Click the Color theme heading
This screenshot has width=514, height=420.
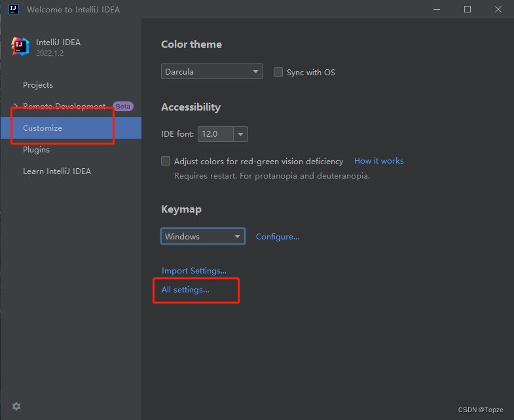click(x=191, y=44)
